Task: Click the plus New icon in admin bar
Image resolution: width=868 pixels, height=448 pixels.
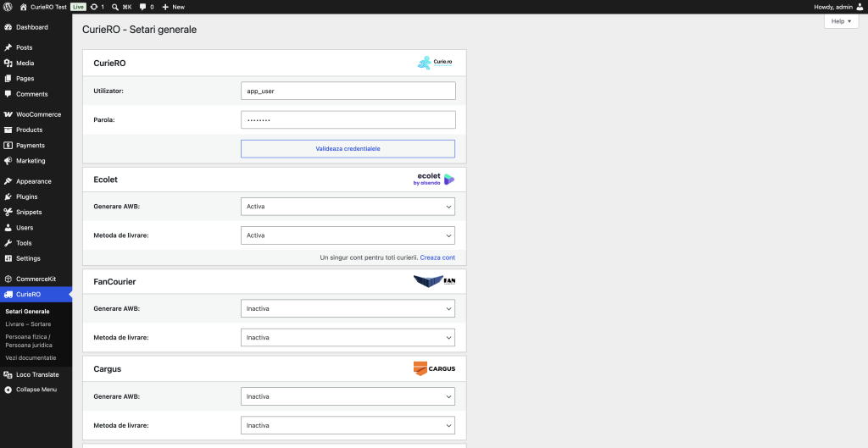Action: click(165, 7)
